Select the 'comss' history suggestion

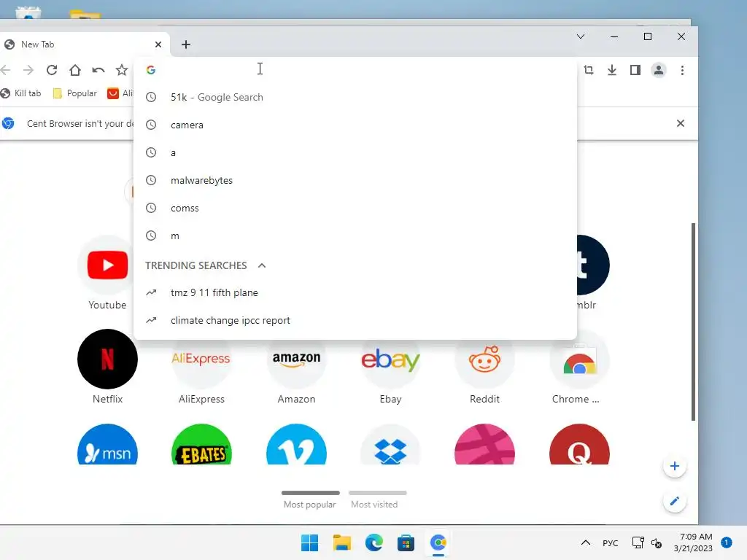(x=355, y=208)
